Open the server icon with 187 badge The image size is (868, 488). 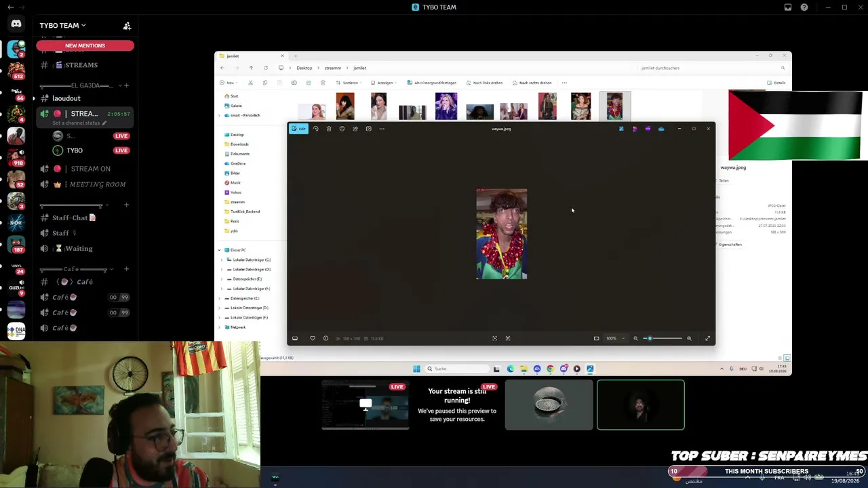(16, 244)
